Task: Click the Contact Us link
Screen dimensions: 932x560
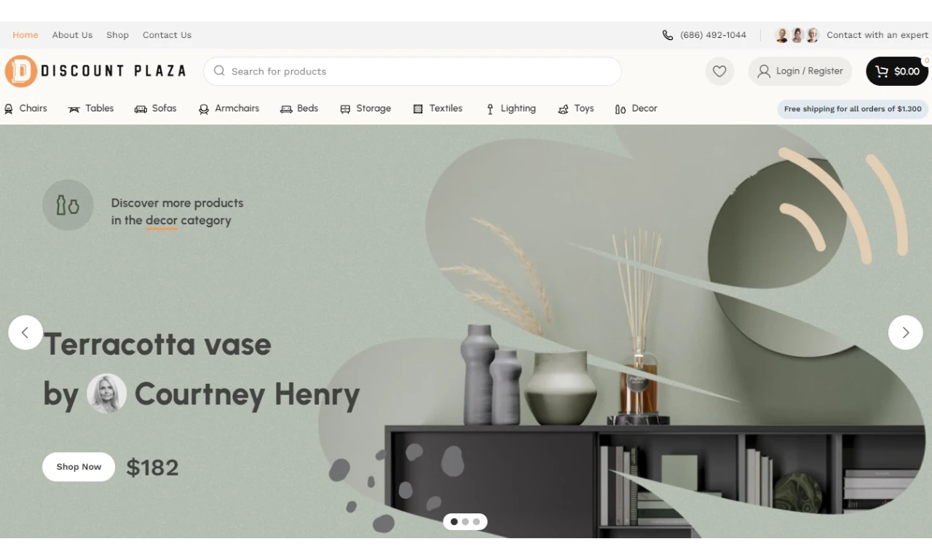Action: tap(167, 35)
